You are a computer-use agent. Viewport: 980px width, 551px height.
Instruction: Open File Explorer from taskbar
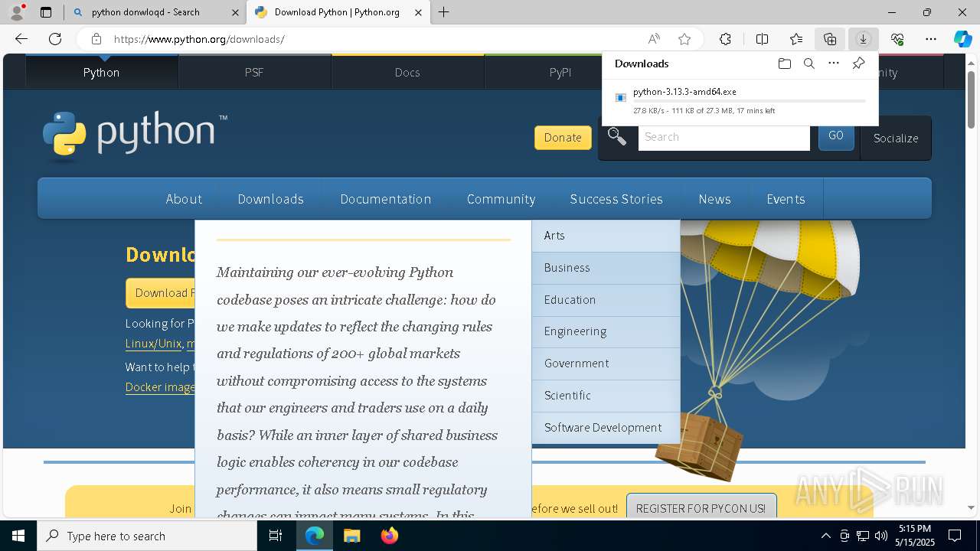351,536
